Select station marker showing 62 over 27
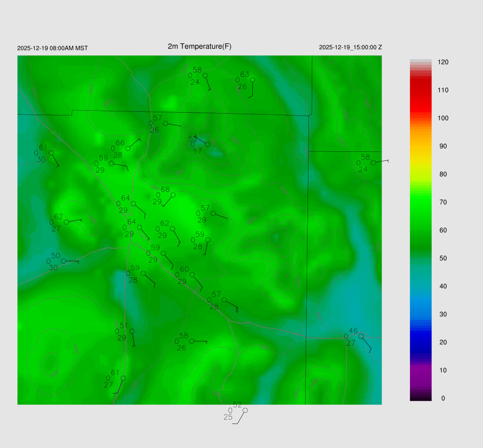Image resolution: width=483 pixels, height=448 pixels. (67, 222)
